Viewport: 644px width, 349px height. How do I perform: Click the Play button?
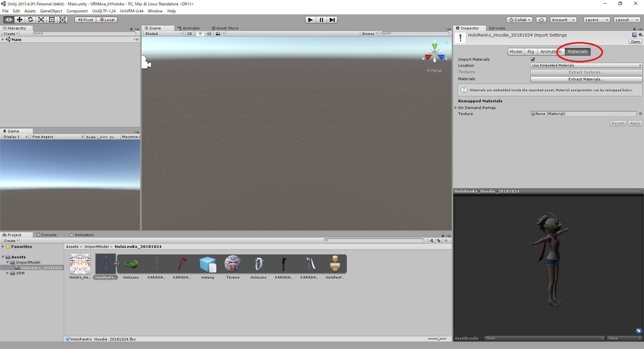tap(311, 19)
